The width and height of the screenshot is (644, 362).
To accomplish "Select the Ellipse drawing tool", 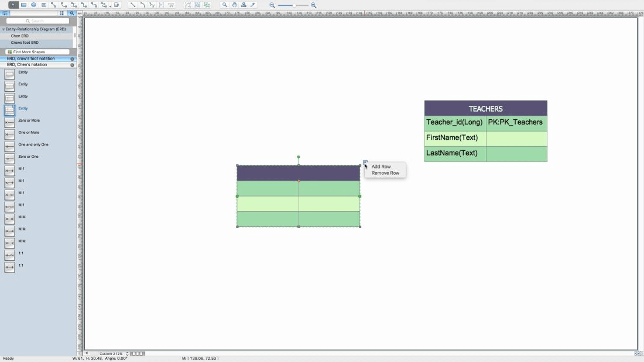I will click(34, 5).
